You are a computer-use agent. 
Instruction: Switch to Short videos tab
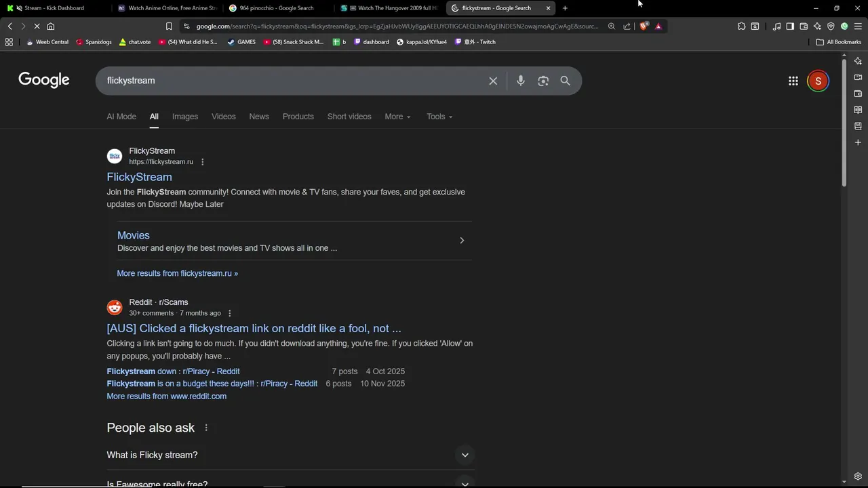(349, 117)
